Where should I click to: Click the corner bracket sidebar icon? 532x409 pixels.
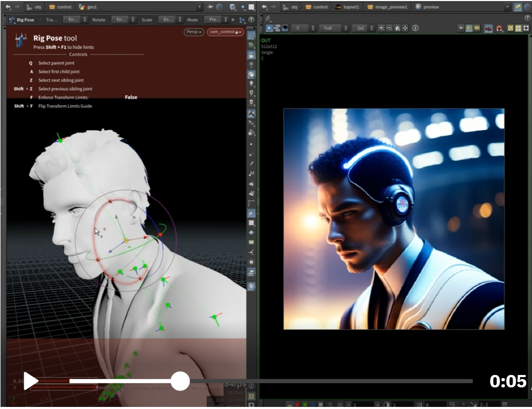tap(251, 203)
